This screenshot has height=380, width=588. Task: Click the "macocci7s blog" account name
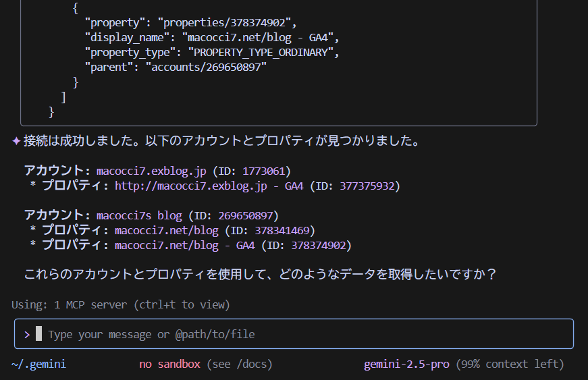point(139,216)
